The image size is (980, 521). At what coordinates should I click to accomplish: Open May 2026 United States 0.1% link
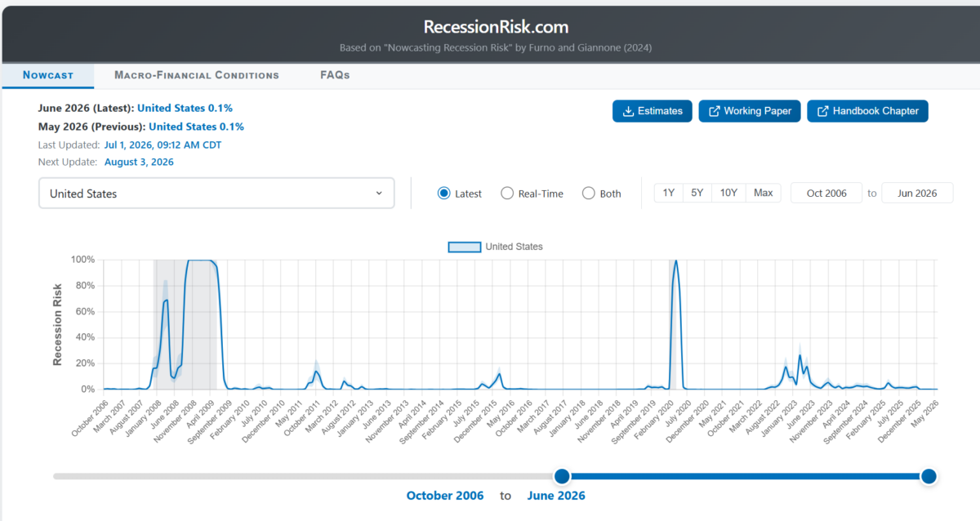coord(196,127)
